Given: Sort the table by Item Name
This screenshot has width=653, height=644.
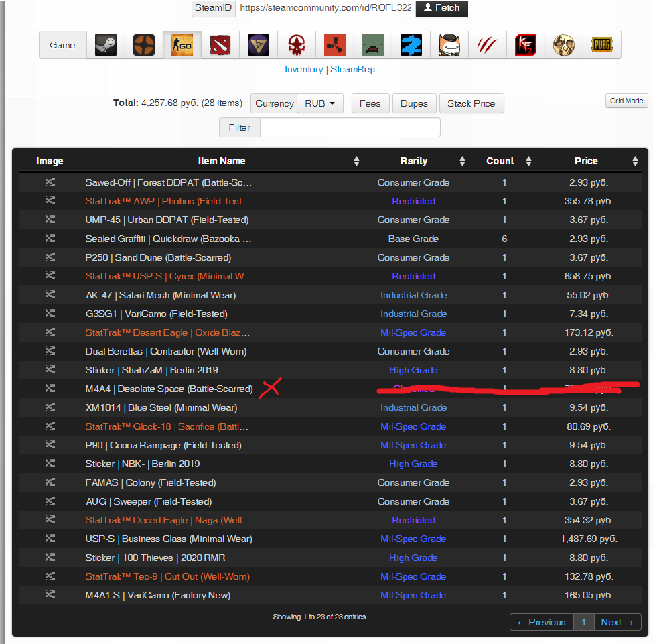Looking at the screenshot, I should pyautogui.click(x=222, y=161).
